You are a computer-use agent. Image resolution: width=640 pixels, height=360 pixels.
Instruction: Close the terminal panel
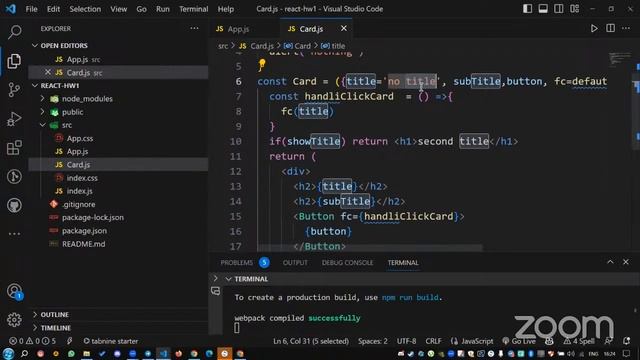point(626,262)
